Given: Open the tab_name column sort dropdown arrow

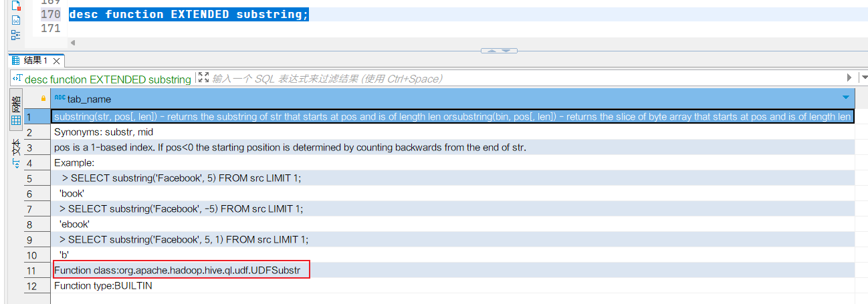Looking at the screenshot, I should pos(847,98).
